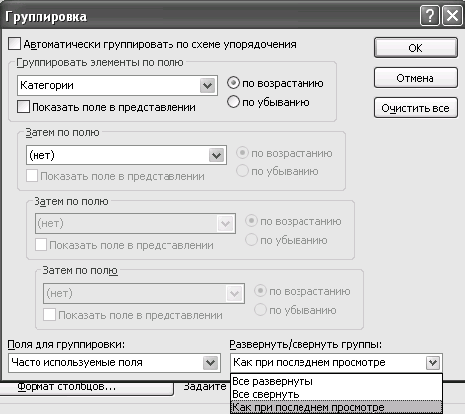Screen dimensions: 465x414
Task: Close the Группировка dialog
Action: [452, 16]
